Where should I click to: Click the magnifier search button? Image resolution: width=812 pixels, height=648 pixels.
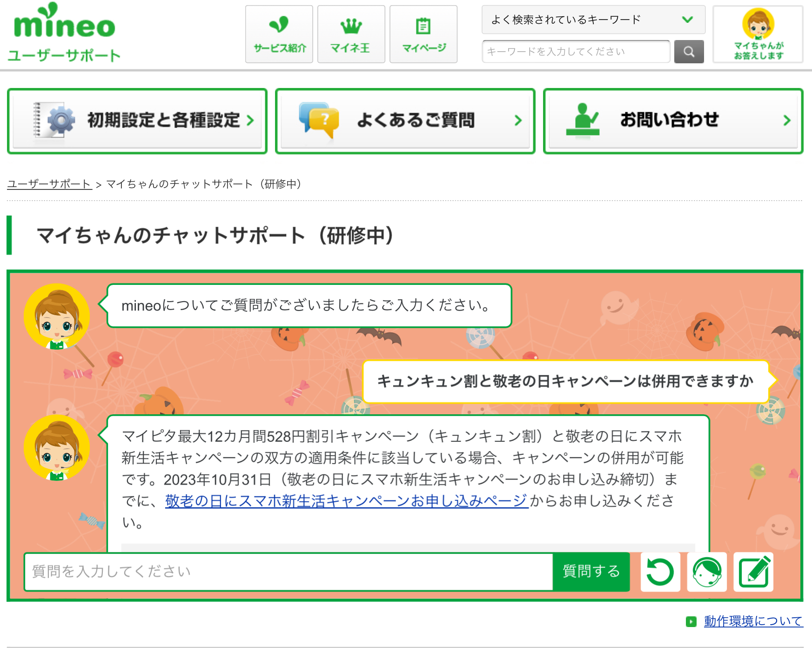tap(689, 51)
